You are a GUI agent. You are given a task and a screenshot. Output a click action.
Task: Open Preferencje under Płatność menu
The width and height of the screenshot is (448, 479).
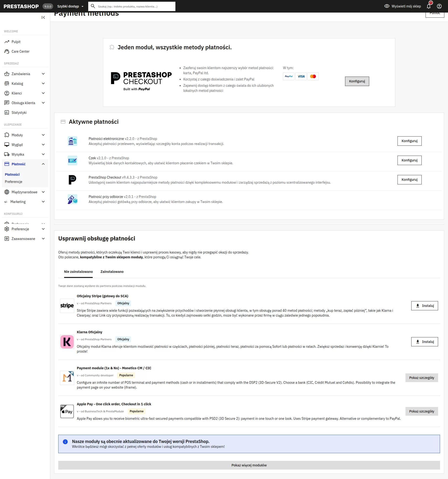[x=14, y=182]
